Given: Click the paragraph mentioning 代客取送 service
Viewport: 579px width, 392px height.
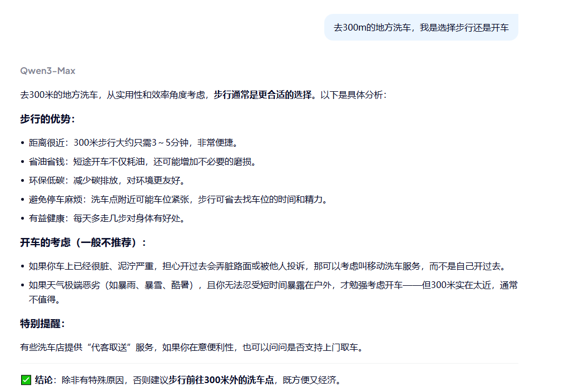Looking at the screenshot, I should click(192, 348).
